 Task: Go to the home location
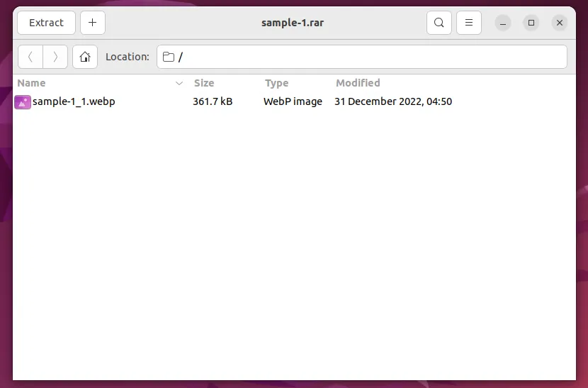pyautogui.click(x=85, y=57)
